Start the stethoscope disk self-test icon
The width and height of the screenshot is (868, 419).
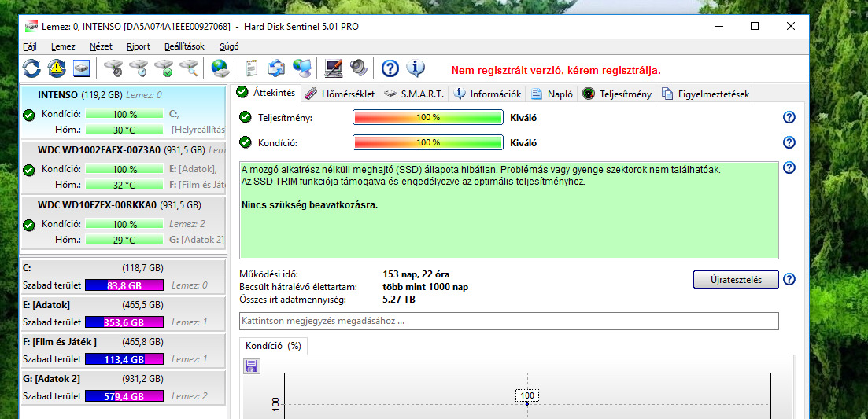113,68
